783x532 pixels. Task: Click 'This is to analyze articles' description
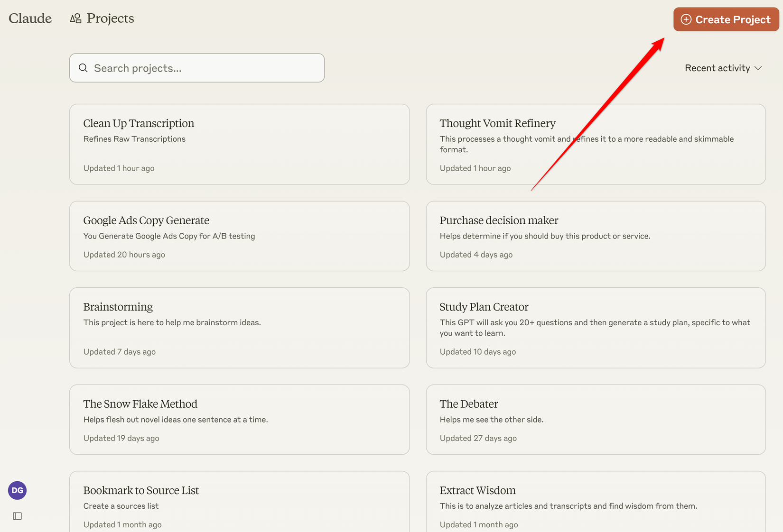click(569, 506)
